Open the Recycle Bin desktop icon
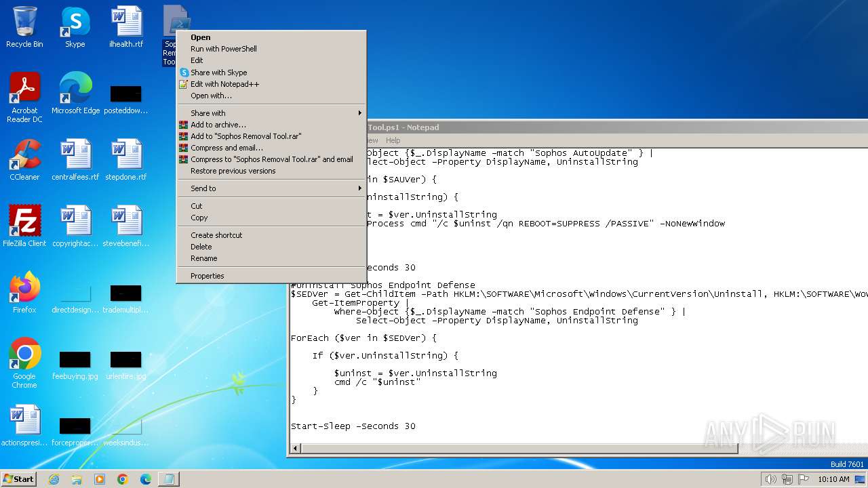Viewport: 868px width, 488px height. (24, 27)
